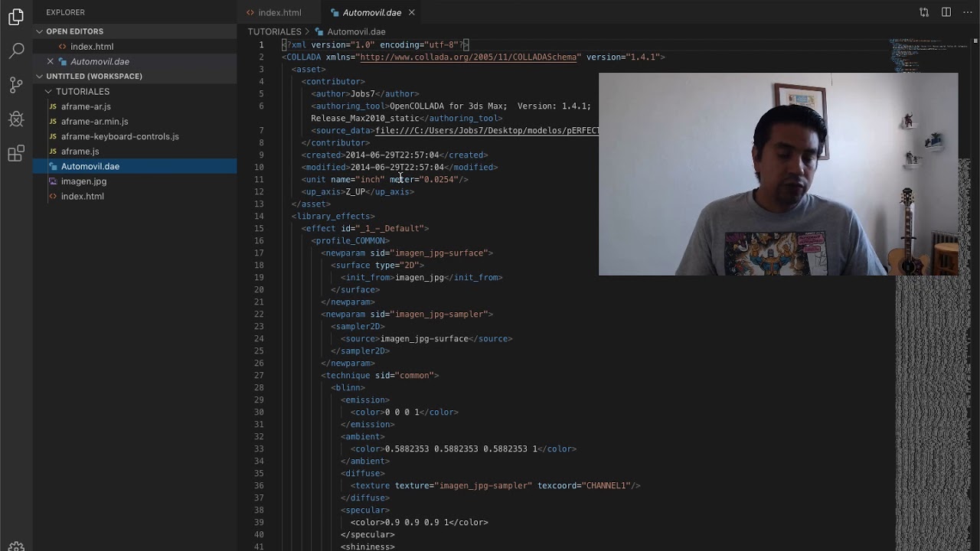
Task: Click the JS icon beside aframe-ar.js
Action: tap(53, 106)
